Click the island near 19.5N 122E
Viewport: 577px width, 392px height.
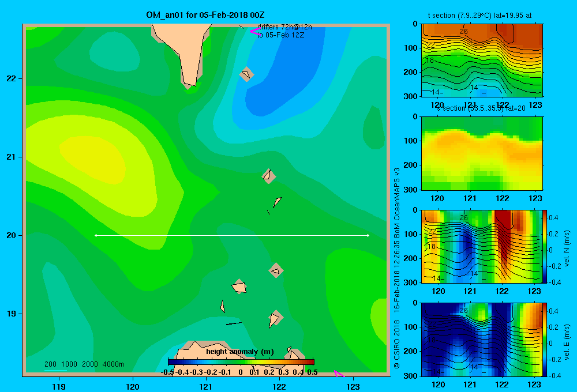tap(276, 270)
